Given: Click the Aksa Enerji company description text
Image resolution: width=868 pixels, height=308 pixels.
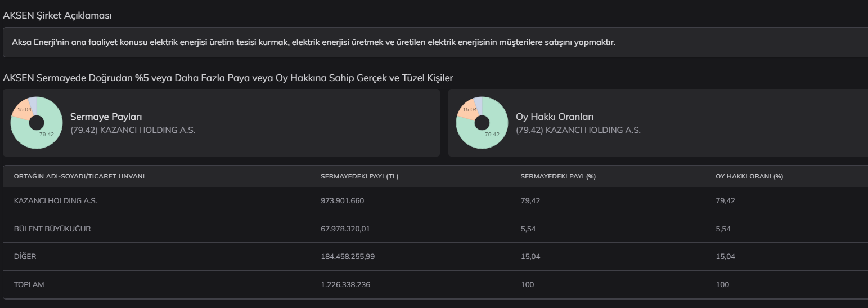Looking at the screenshot, I should tap(313, 42).
